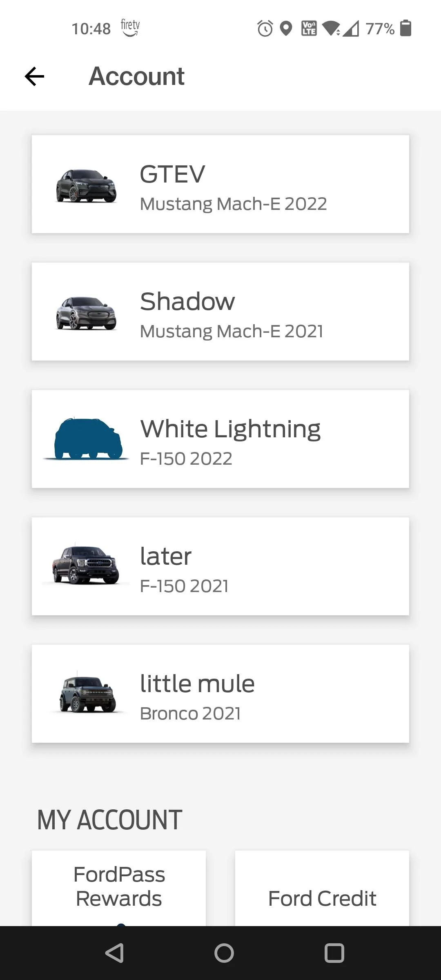441x980 pixels.
Task: Open the Ford Credit tile
Action: click(x=322, y=898)
